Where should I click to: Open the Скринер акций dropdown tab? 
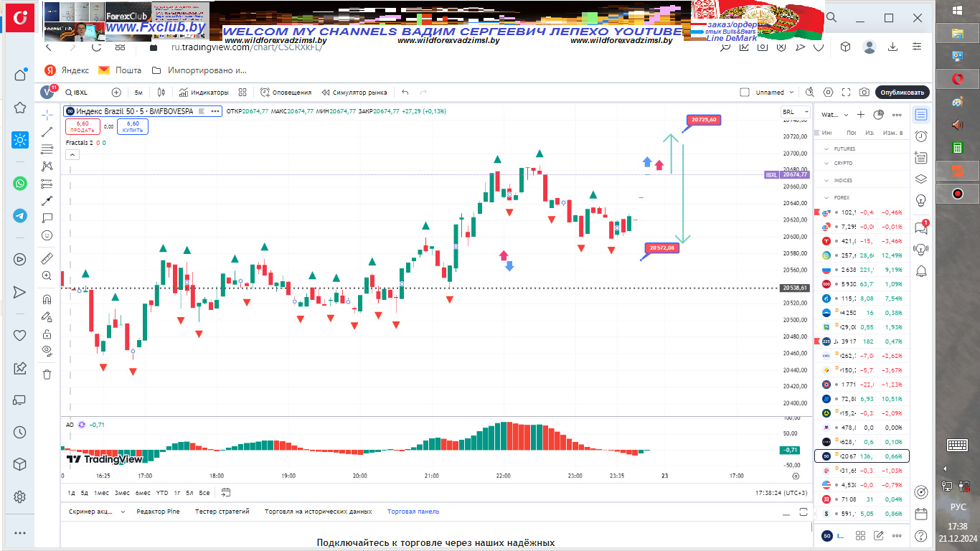(96, 512)
